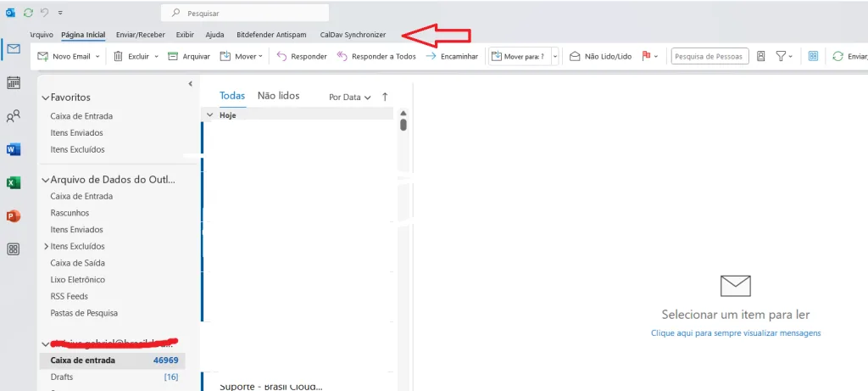Viewport: 868px width, 391px height.
Task: Open the More Apps grid icon
Action: (14, 249)
